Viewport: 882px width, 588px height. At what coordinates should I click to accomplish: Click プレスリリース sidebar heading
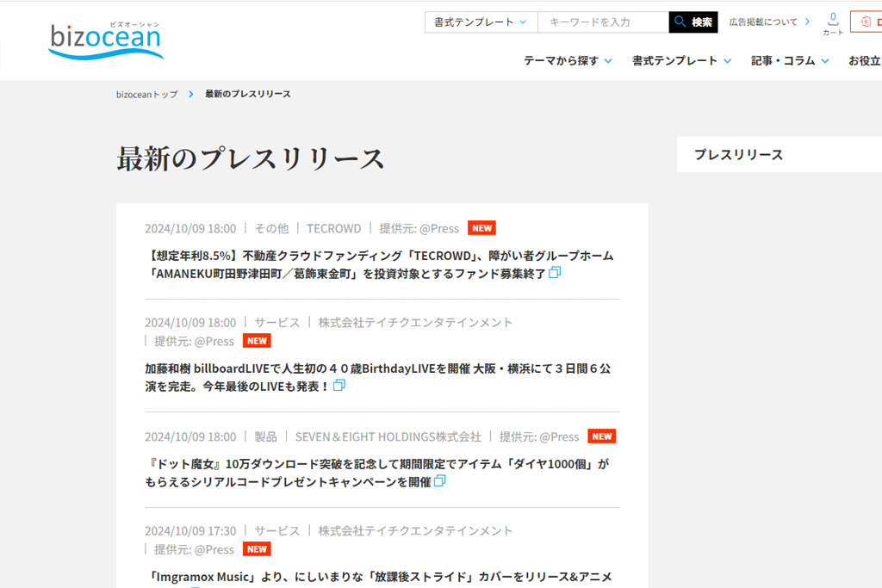[x=738, y=155]
